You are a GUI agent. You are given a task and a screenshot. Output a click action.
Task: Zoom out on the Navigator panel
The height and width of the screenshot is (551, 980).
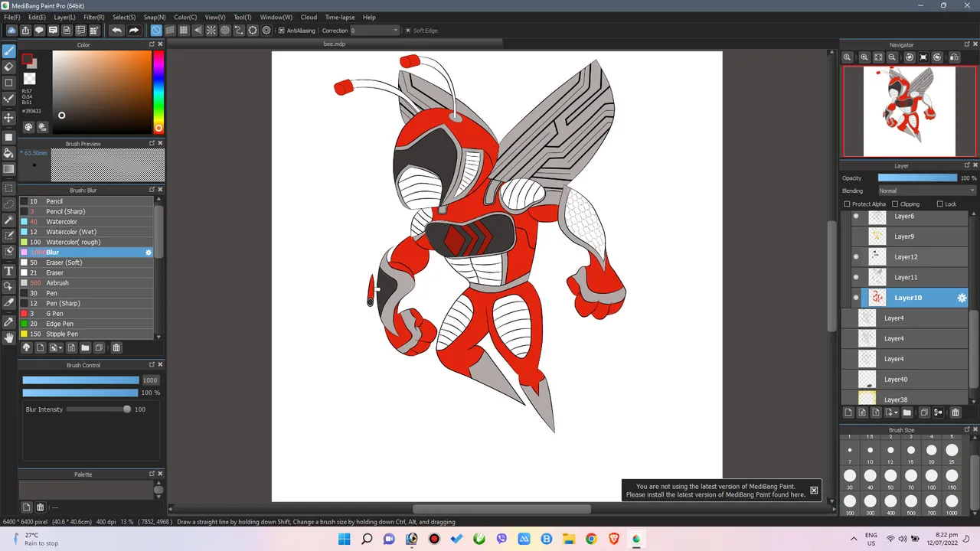pos(892,57)
